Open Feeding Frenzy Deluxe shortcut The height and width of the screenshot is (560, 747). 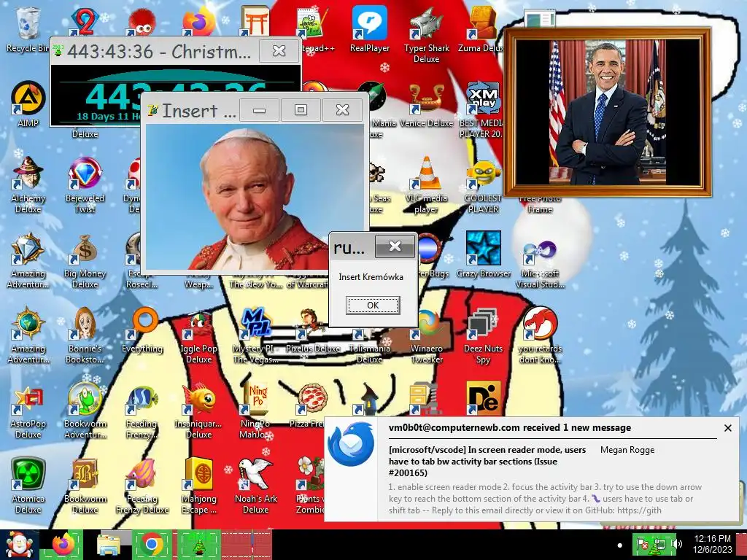(x=142, y=486)
